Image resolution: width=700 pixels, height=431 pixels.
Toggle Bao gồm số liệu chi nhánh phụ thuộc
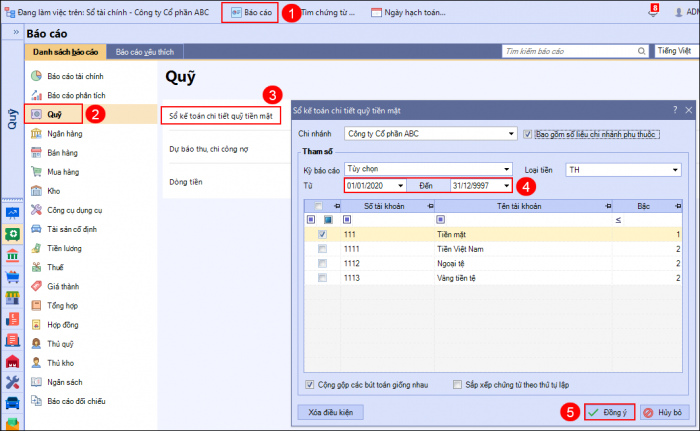point(528,133)
